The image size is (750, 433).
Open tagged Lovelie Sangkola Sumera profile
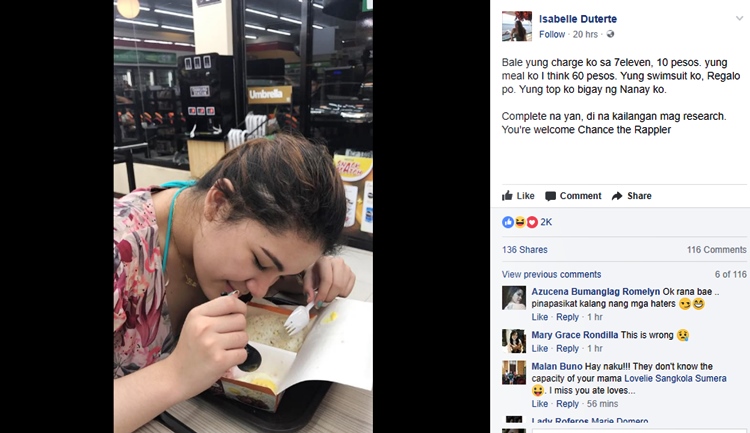(675, 378)
